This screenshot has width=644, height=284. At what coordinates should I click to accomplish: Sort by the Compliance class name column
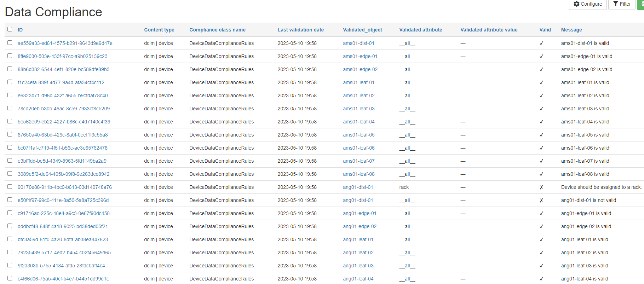pos(217,30)
